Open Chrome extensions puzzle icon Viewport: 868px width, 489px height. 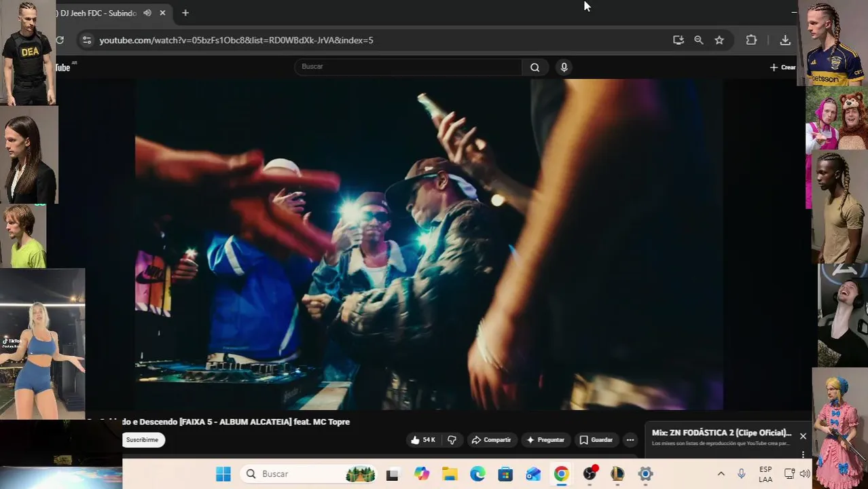click(x=751, y=40)
